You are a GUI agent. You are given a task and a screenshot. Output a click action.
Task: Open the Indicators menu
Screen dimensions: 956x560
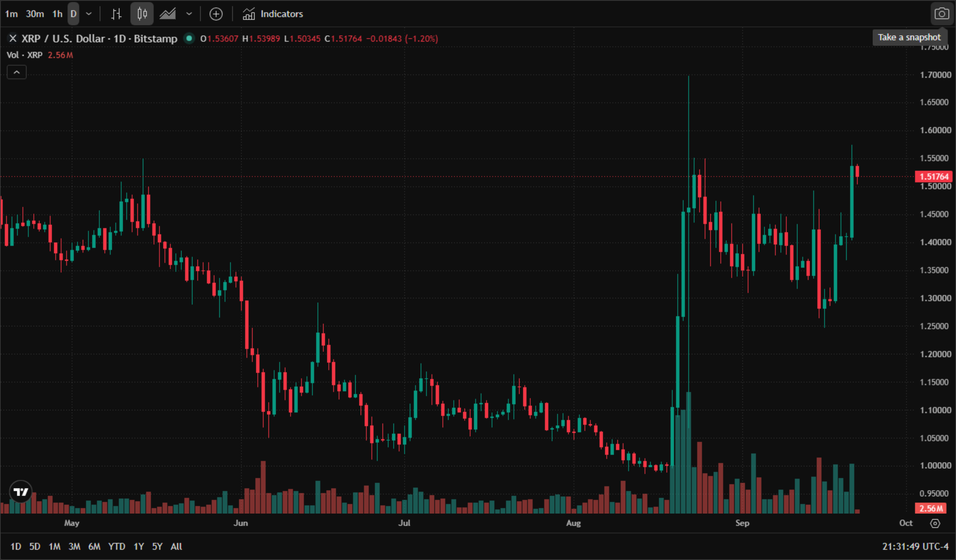click(273, 14)
